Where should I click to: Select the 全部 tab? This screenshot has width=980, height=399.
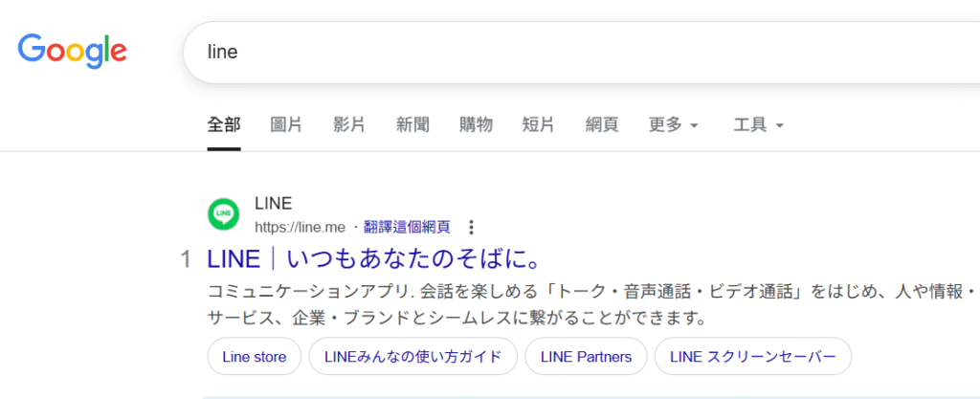point(224,125)
